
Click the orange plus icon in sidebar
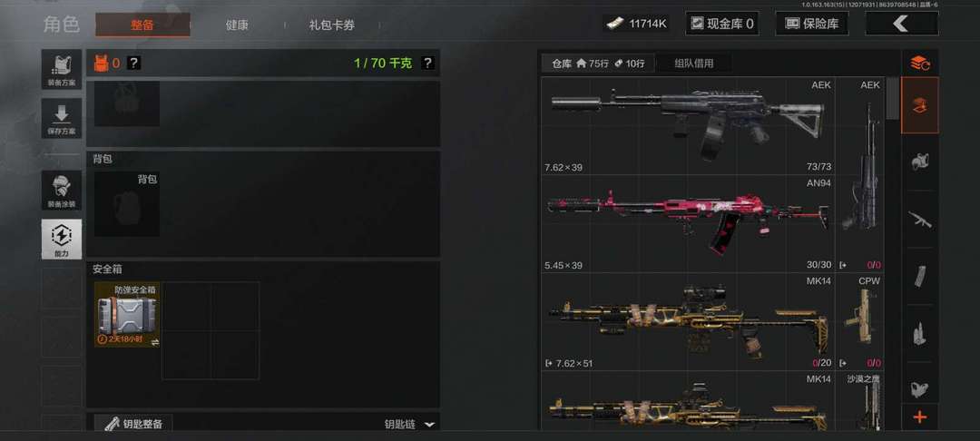pyautogui.click(x=919, y=417)
